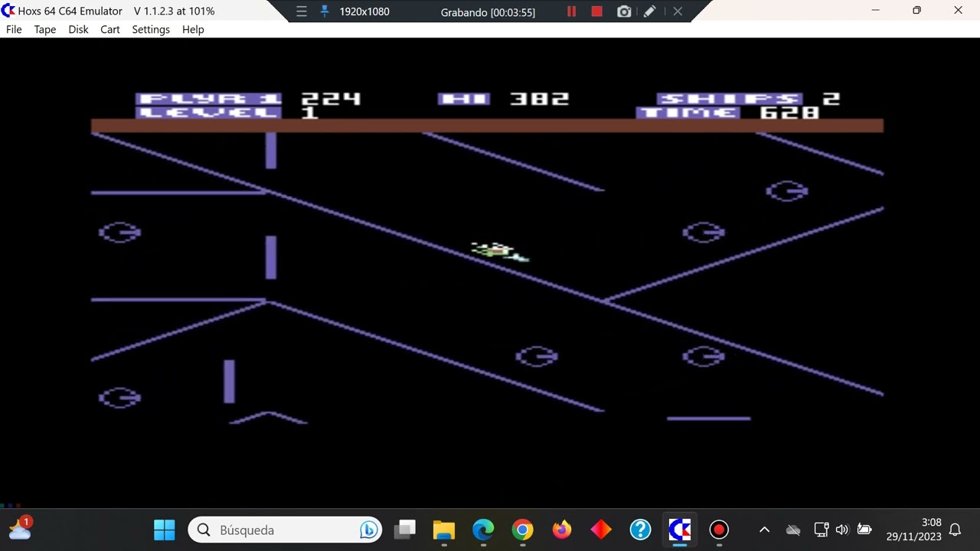Click the battery tray icon
Viewport: 980px width, 551px height.
click(x=864, y=530)
